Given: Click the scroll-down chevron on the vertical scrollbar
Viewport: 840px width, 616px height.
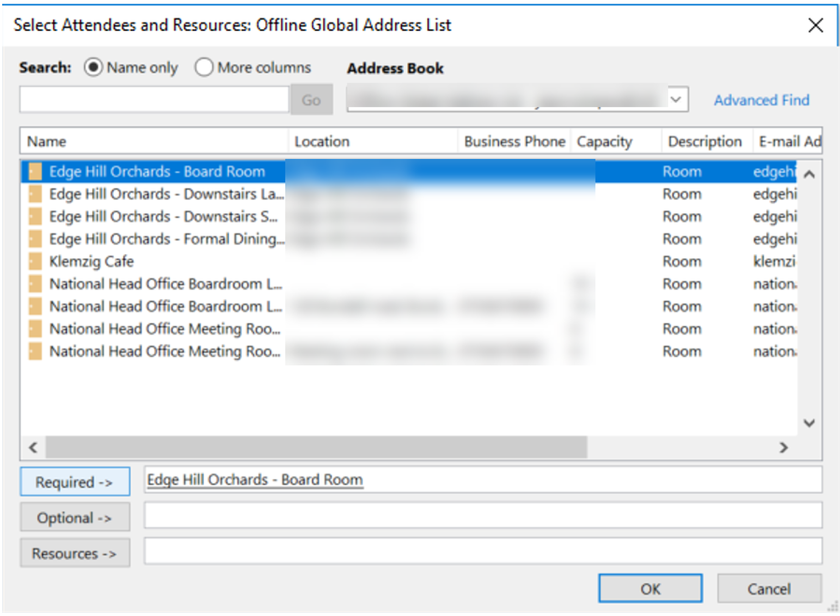Looking at the screenshot, I should (810, 423).
